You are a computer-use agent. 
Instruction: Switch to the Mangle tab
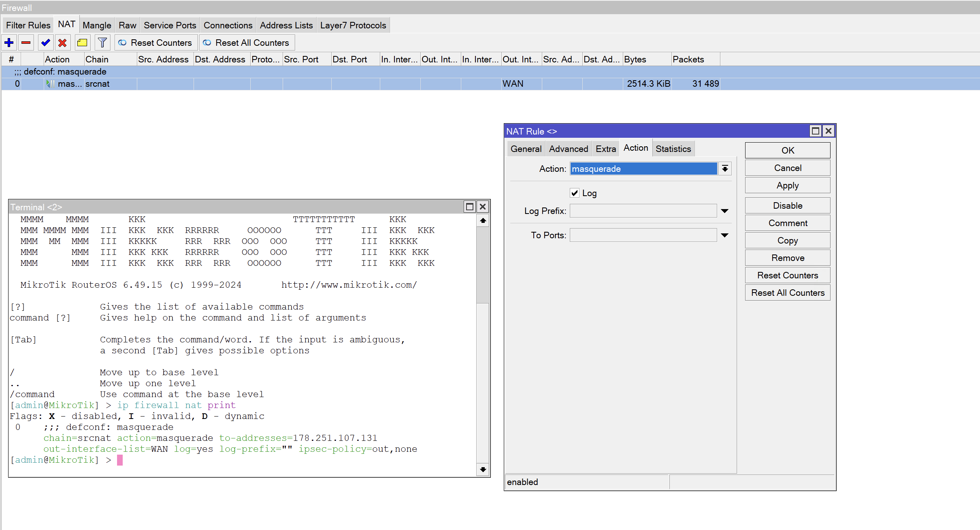(x=97, y=25)
